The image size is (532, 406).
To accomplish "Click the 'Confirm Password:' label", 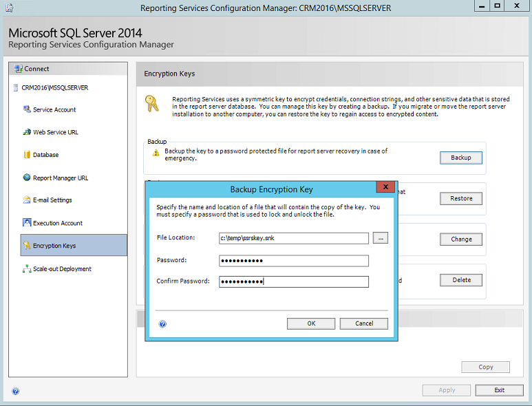I will coord(183,281).
